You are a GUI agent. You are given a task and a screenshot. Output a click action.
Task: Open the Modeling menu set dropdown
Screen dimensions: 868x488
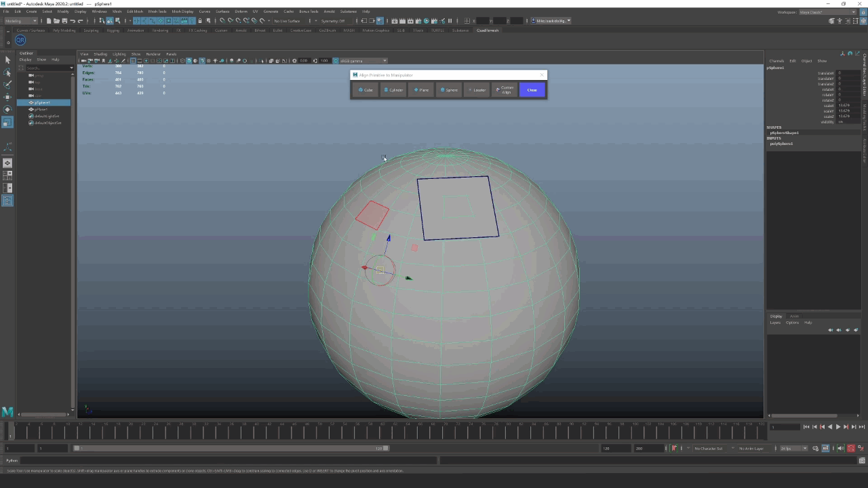[x=22, y=20]
